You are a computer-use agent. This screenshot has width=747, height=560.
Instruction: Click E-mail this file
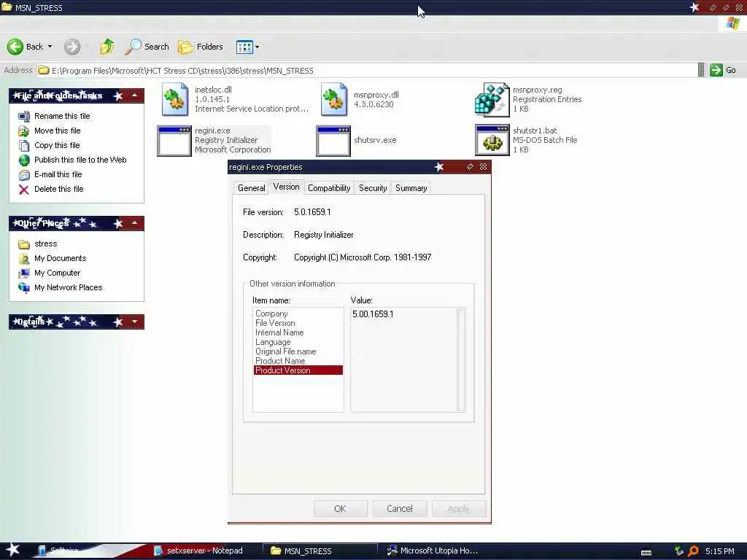(58, 174)
